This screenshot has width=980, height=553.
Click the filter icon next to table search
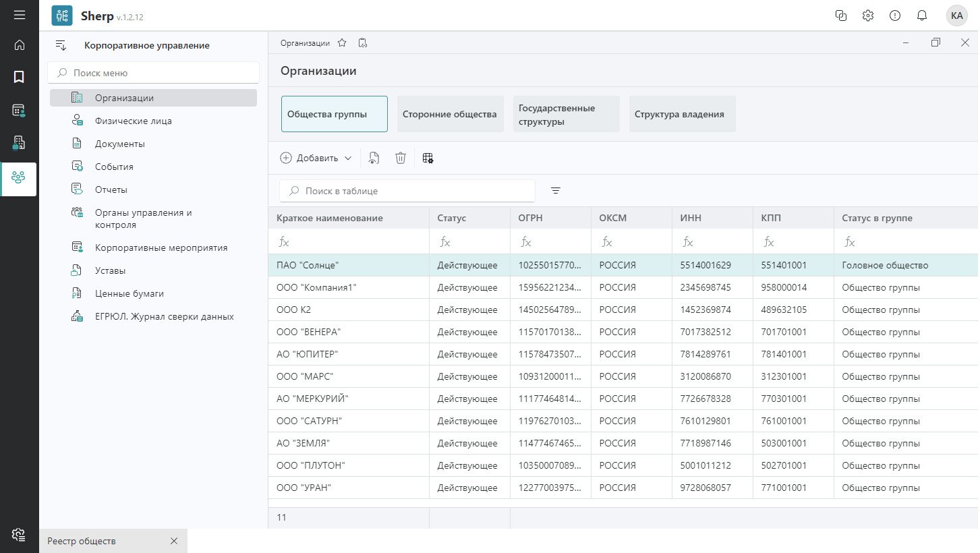555,191
